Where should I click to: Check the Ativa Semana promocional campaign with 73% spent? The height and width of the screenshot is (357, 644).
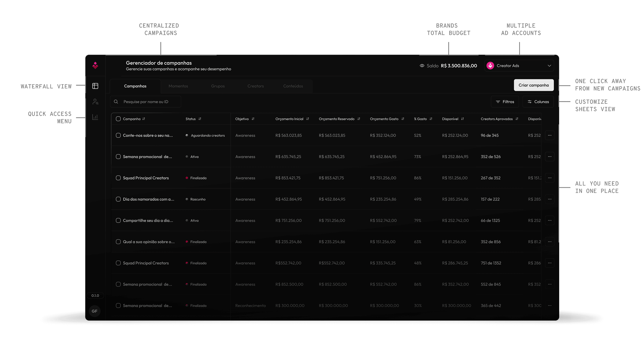point(118,157)
